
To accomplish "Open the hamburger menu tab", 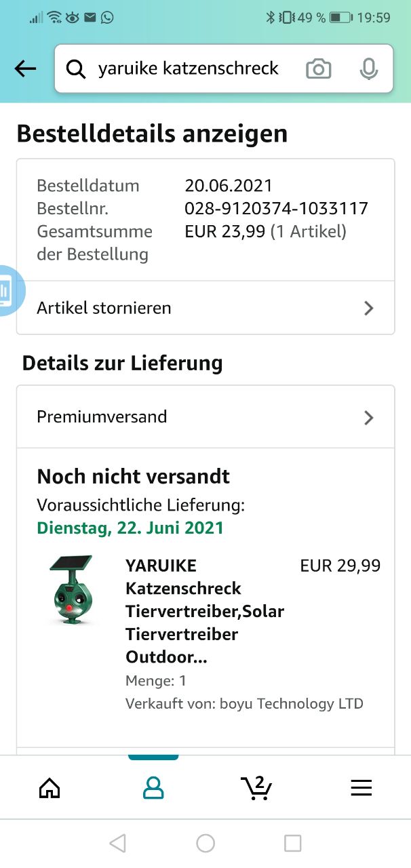I will 361,787.
